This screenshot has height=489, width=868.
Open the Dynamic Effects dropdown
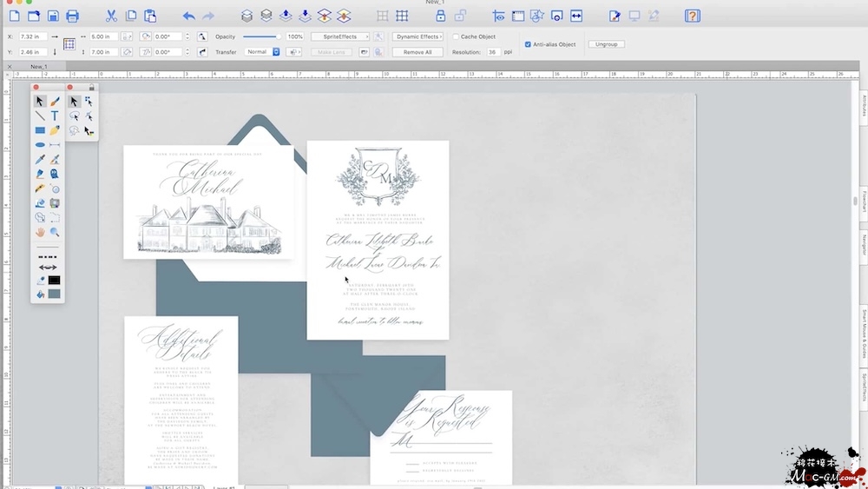tap(418, 36)
